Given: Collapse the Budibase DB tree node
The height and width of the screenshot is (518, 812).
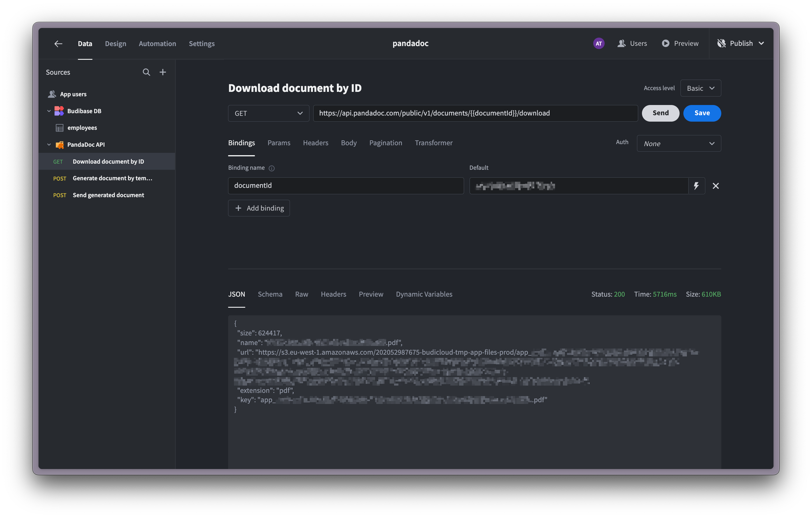Looking at the screenshot, I should click(x=49, y=111).
